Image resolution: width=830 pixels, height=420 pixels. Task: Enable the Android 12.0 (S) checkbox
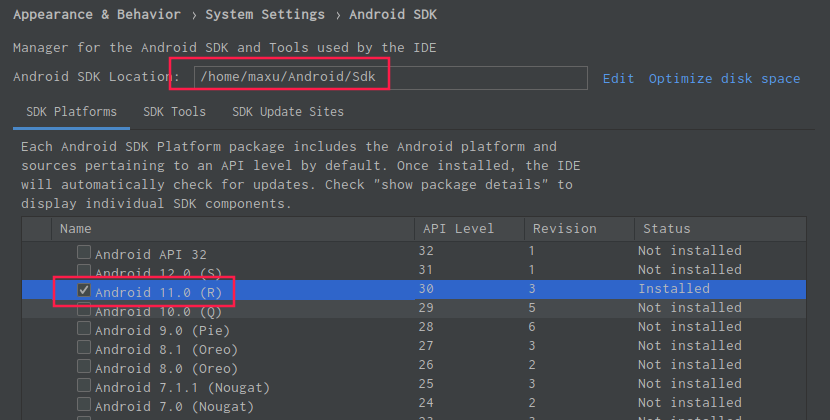click(x=84, y=272)
